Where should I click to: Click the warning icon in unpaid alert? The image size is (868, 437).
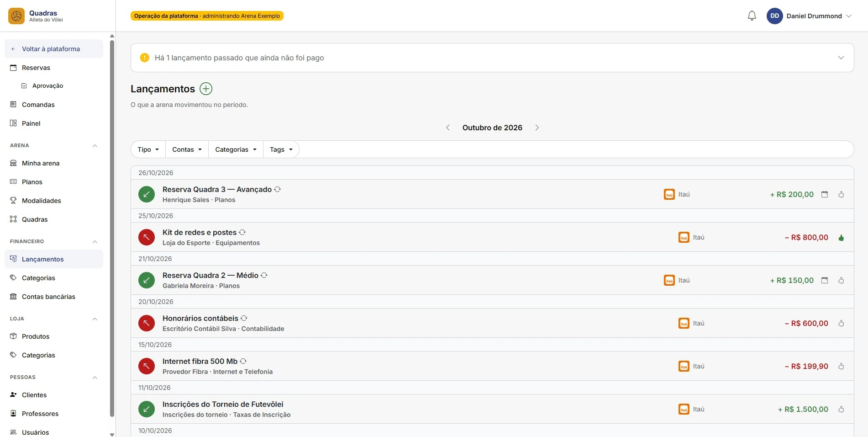(144, 58)
